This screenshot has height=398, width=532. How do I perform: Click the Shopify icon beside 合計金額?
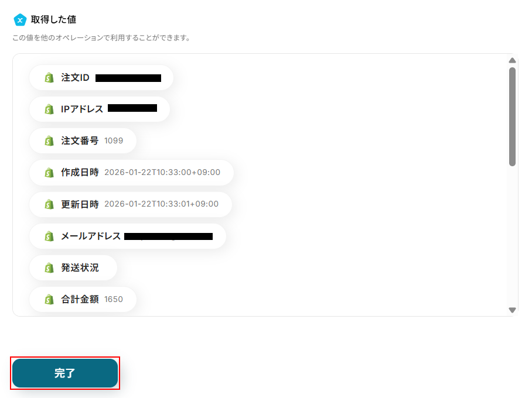click(49, 299)
